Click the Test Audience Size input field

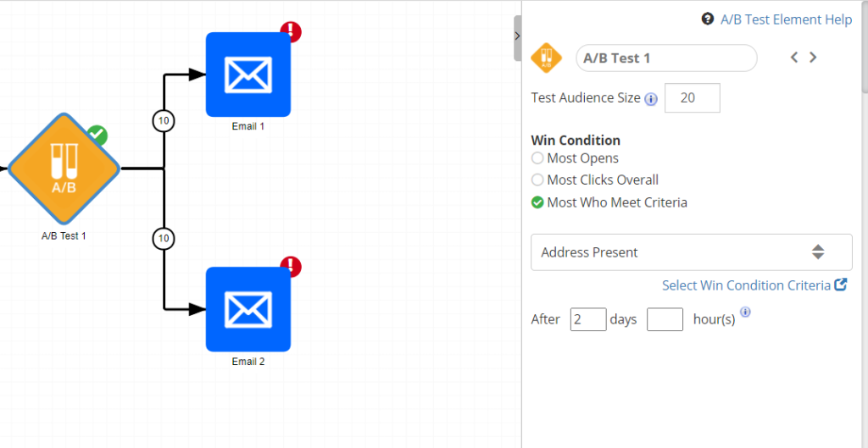click(x=693, y=98)
